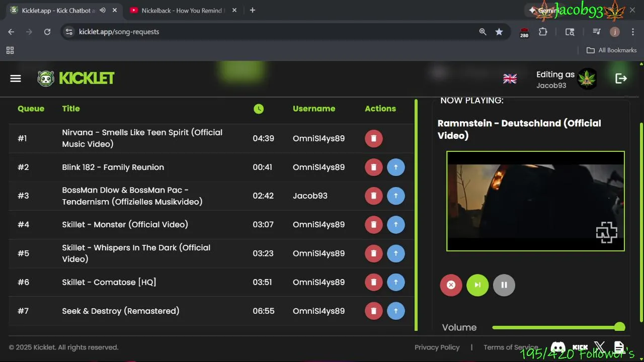The height and width of the screenshot is (362, 644).
Task: Delete the BossMan Dlow Tendernism request
Action: tap(373, 196)
